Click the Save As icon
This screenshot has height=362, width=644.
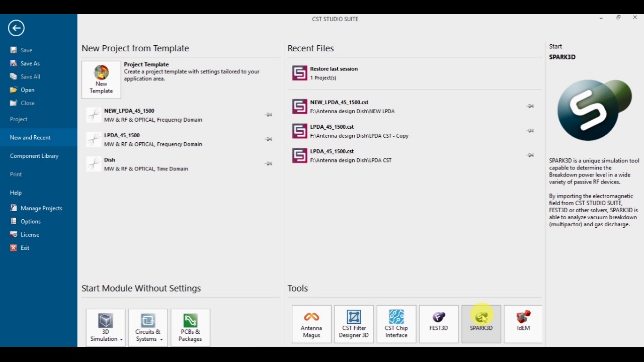click(x=14, y=63)
